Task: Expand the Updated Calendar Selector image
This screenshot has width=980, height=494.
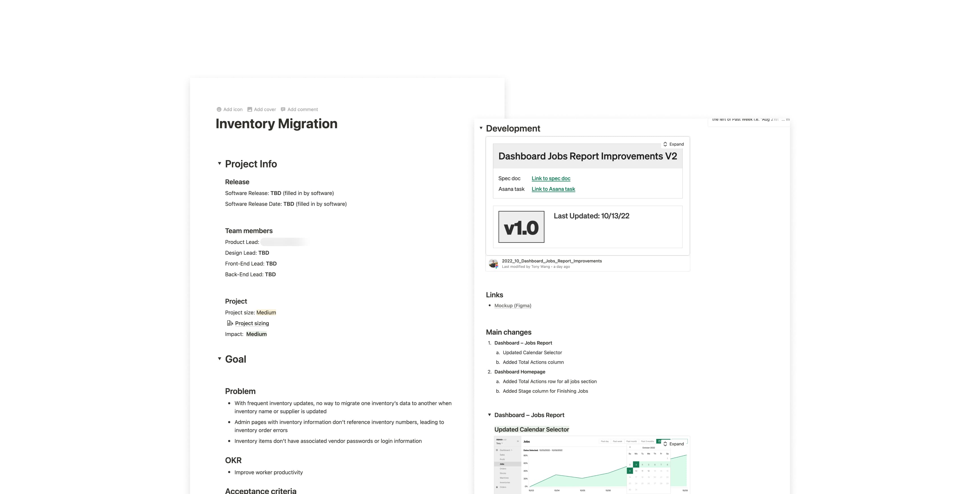Action: pyautogui.click(x=673, y=444)
